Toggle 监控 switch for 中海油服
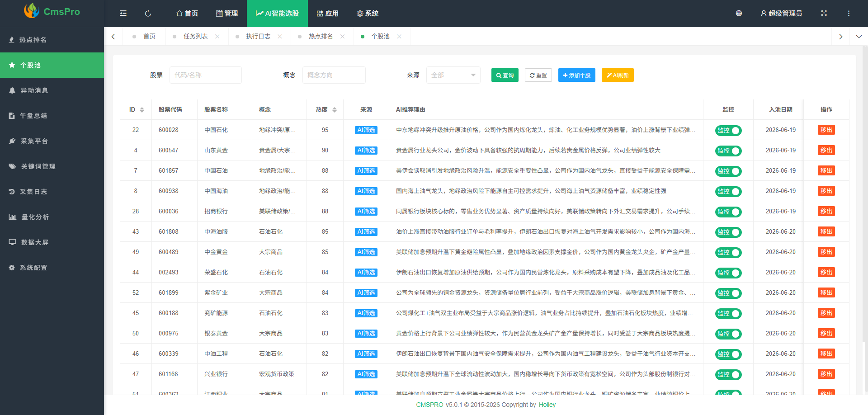The height and width of the screenshot is (415, 868). click(x=728, y=232)
